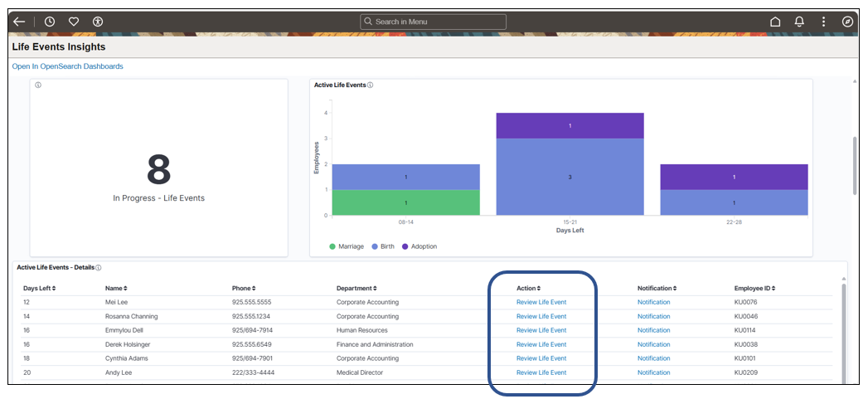Sort table by Department column
Screen dimensions: 868x399
coord(357,288)
